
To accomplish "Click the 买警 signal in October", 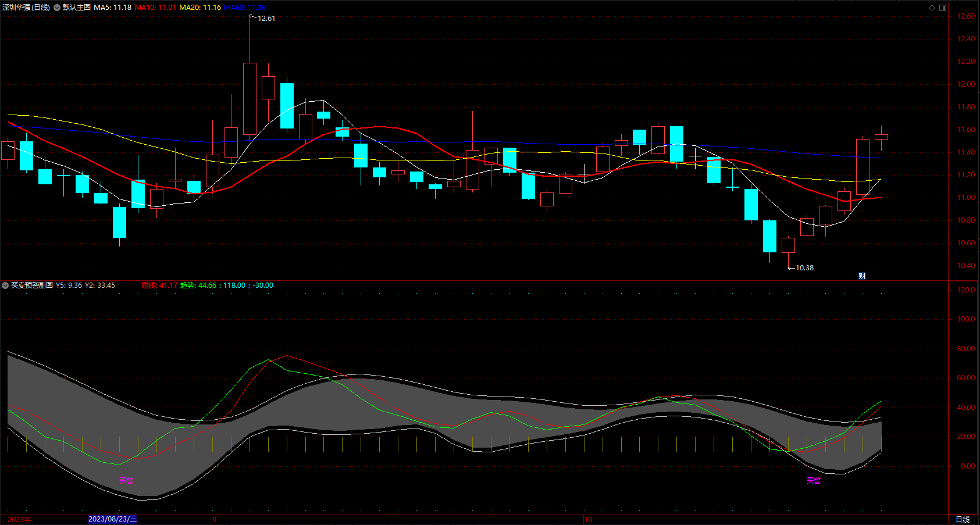I will pyautogui.click(x=814, y=480).
